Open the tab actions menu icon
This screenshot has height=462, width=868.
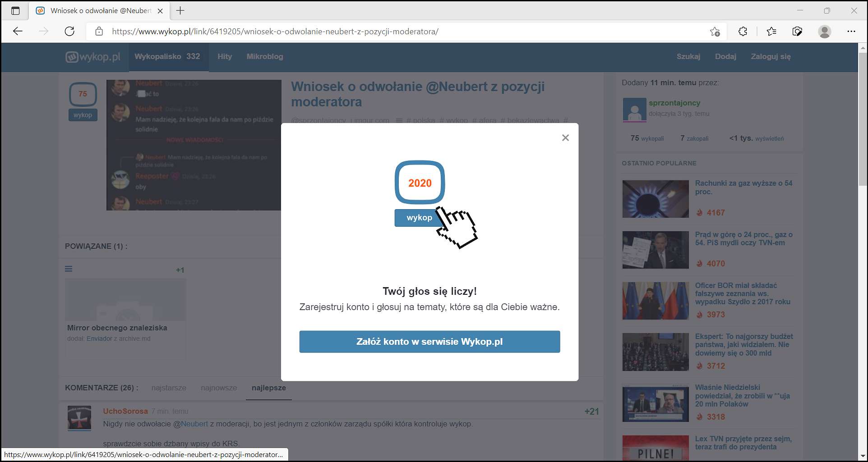pyautogui.click(x=15, y=11)
